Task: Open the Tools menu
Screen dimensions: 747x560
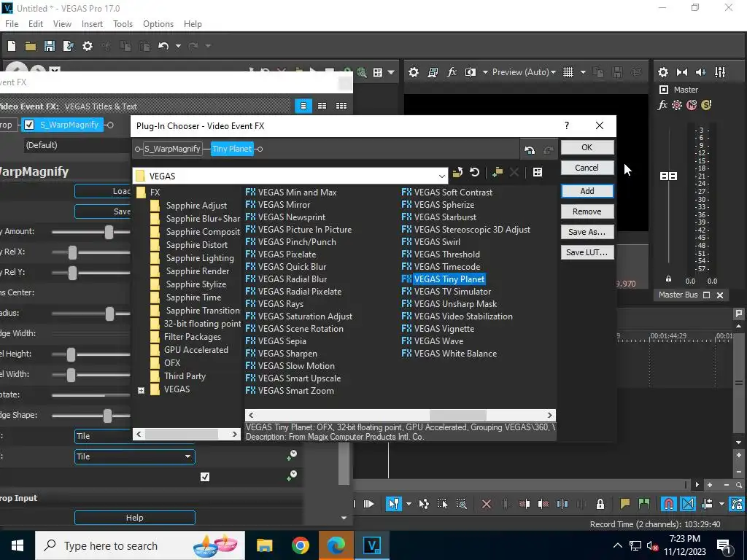Action: tap(123, 24)
